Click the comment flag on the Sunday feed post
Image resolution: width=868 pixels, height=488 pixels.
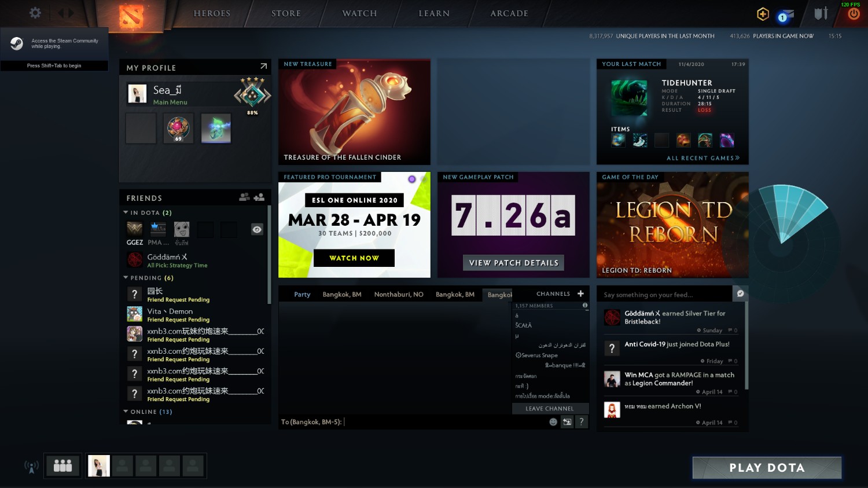click(730, 331)
